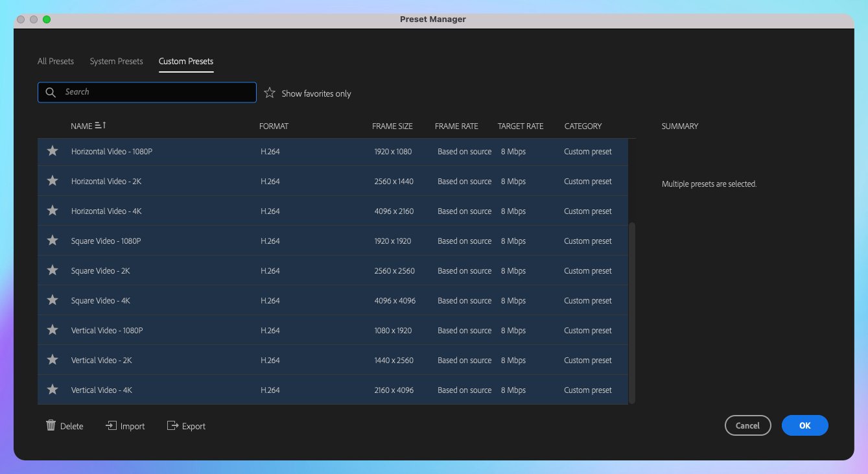Screen dimensions: 868x474
Task: Switch to the System Presets tab
Action: click(116, 61)
